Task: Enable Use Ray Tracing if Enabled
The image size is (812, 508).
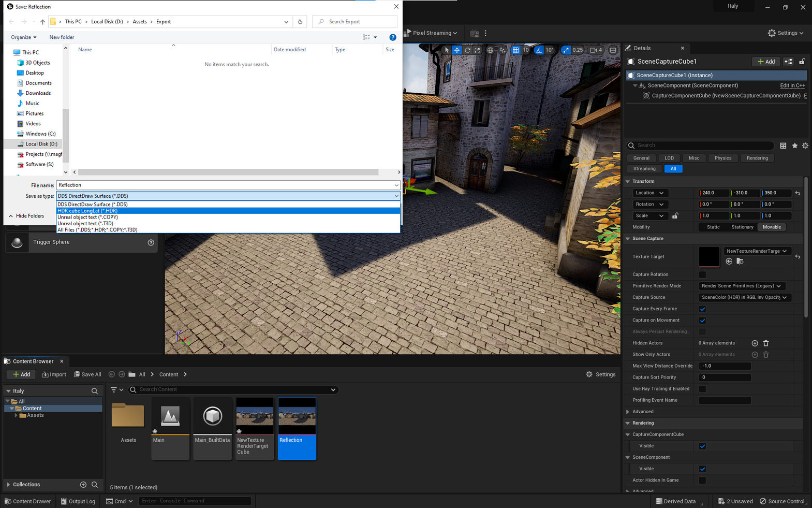Action: pyautogui.click(x=702, y=389)
